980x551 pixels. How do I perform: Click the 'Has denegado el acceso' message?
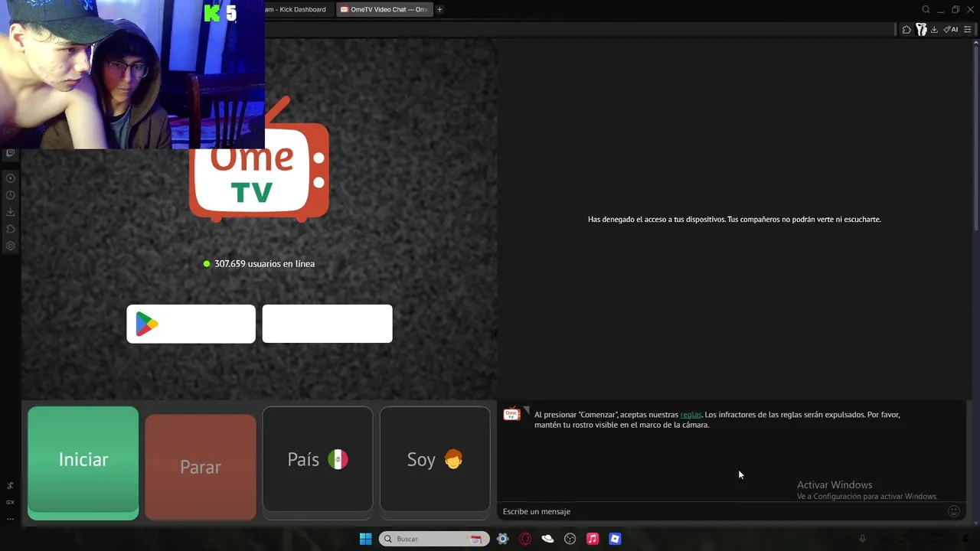[x=734, y=219]
